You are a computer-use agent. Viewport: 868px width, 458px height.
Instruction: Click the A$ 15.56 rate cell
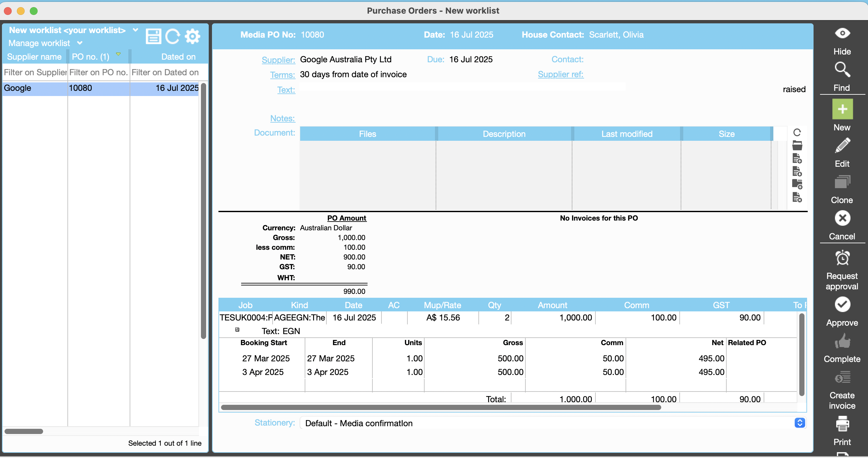click(443, 318)
